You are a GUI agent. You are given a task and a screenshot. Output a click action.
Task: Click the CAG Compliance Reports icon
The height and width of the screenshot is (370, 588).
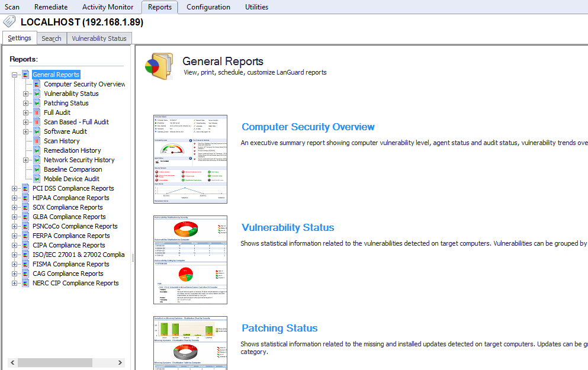pyautogui.click(x=25, y=274)
